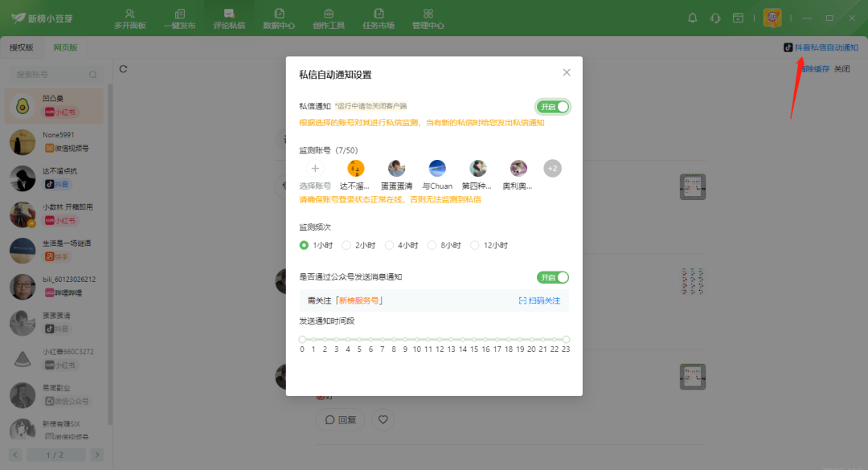Click search magnifier in account search box
868x470 pixels.
pos(93,75)
